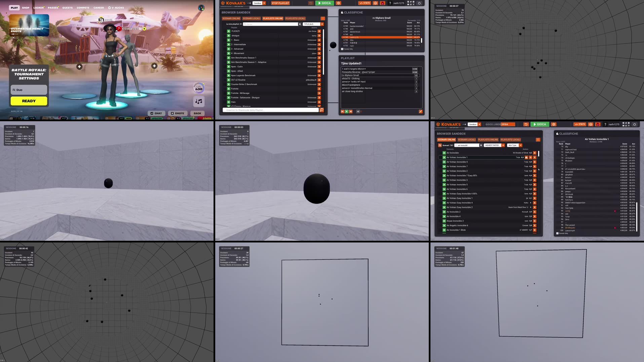The width and height of the screenshot is (644, 362).
Task: Toggle Friends Only under the rx 4Sphere Small leaderboard
Action: (x=342, y=49)
